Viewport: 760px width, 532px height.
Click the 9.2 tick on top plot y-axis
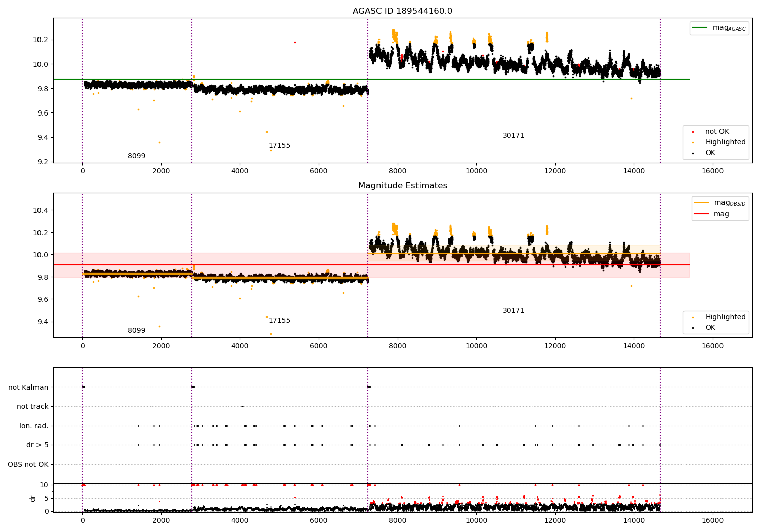tap(43, 162)
